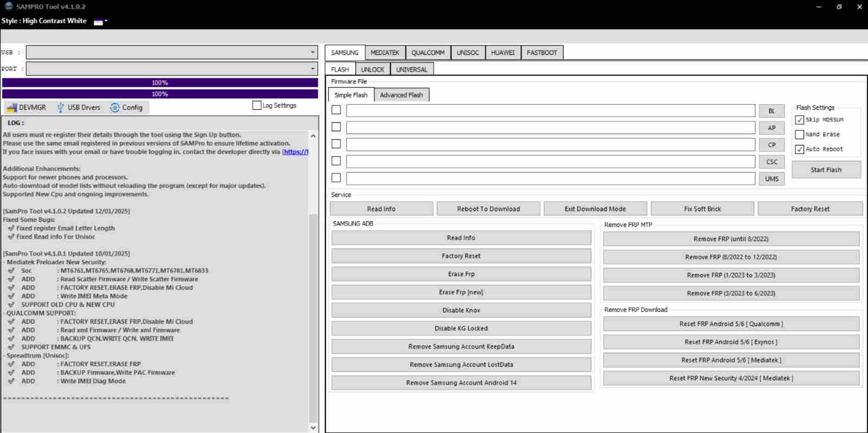
Task: Click the log scrollbar down arrow
Action: [313, 428]
